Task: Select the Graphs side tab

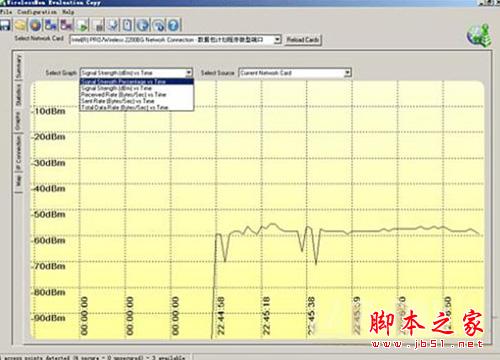Action: (x=18, y=121)
